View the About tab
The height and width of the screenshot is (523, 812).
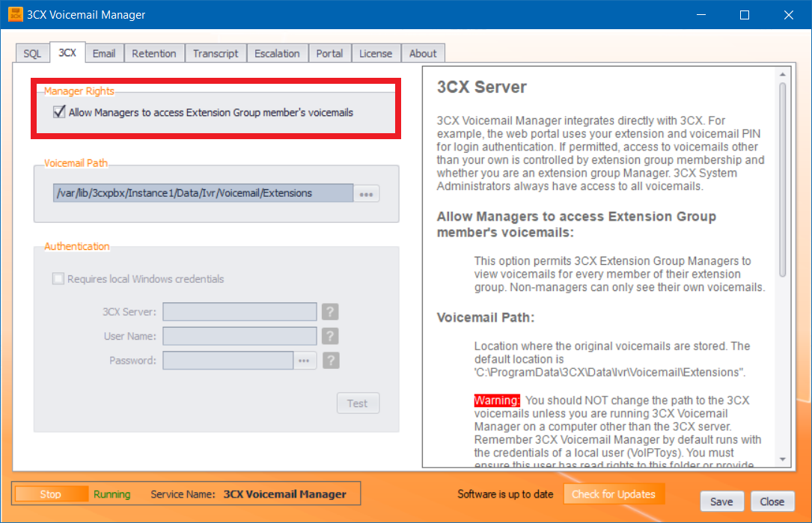[423, 52]
